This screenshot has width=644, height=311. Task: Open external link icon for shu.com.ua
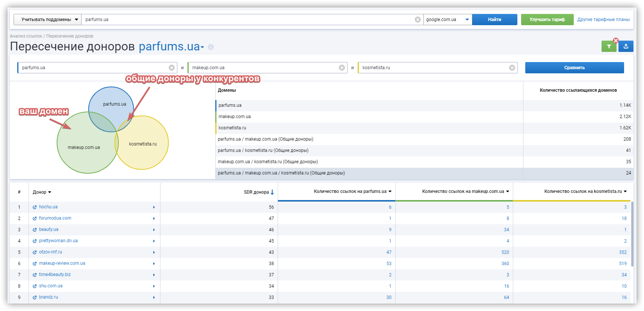[x=35, y=286]
